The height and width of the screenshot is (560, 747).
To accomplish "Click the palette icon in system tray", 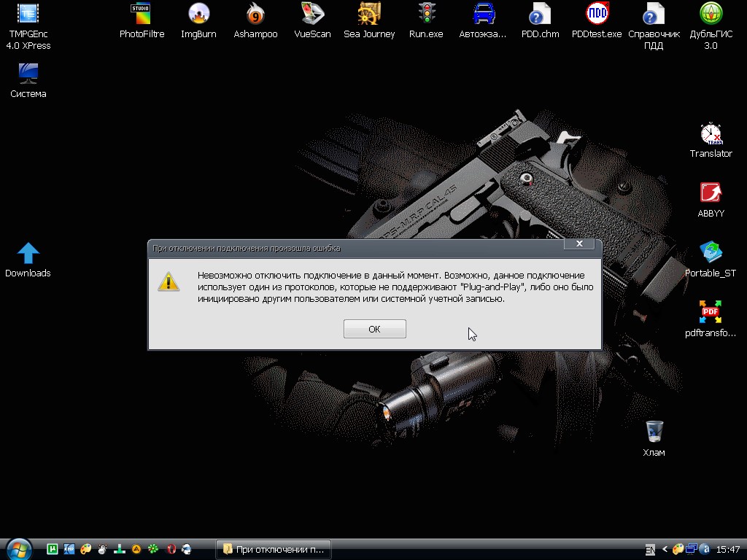I will (x=678, y=549).
